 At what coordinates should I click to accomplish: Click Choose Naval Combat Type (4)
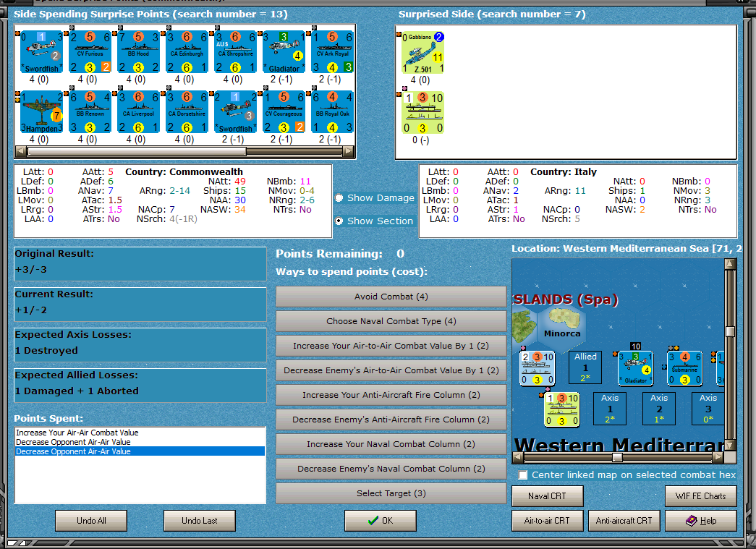pyautogui.click(x=391, y=321)
